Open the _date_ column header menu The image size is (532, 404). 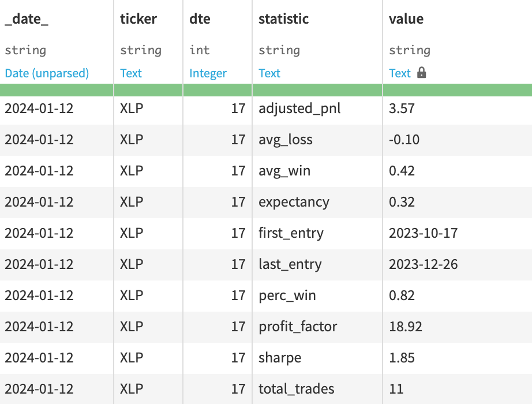tap(27, 19)
